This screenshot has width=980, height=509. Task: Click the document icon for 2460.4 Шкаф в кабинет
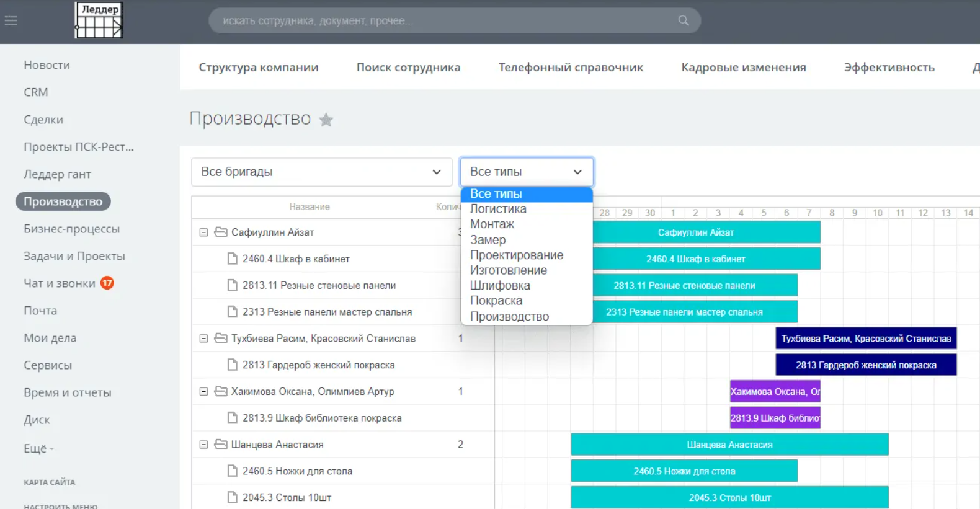pyautogui.click(x=233, y=259)
